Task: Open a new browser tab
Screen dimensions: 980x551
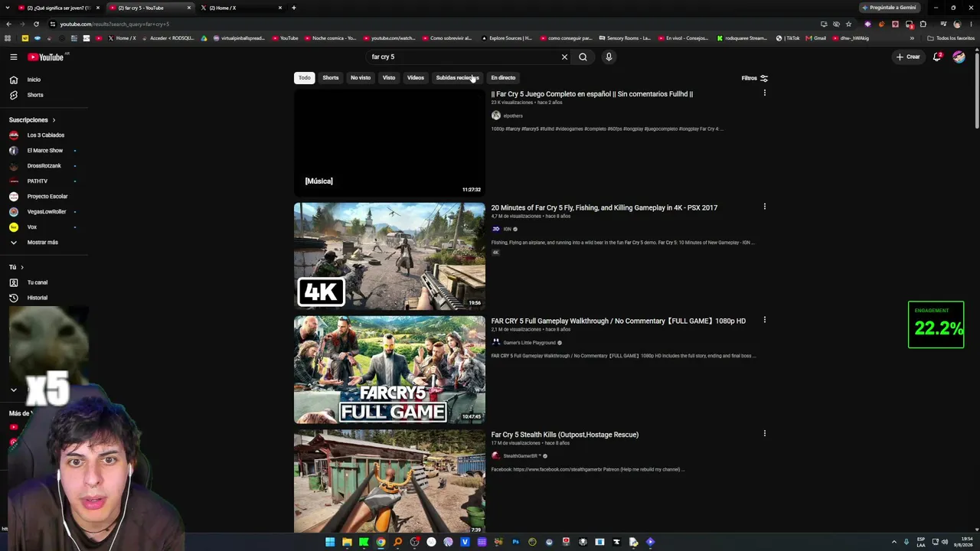Action: pos(294,8)
